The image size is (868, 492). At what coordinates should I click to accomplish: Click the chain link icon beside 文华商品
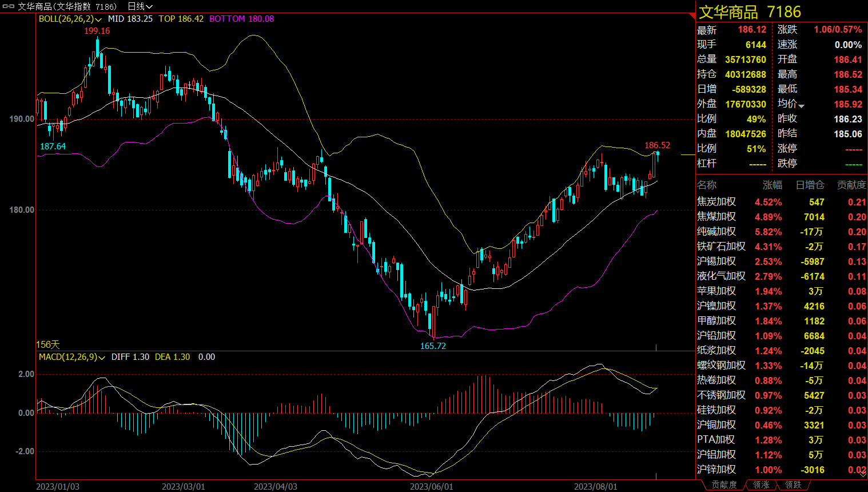[x=9, y=6]
